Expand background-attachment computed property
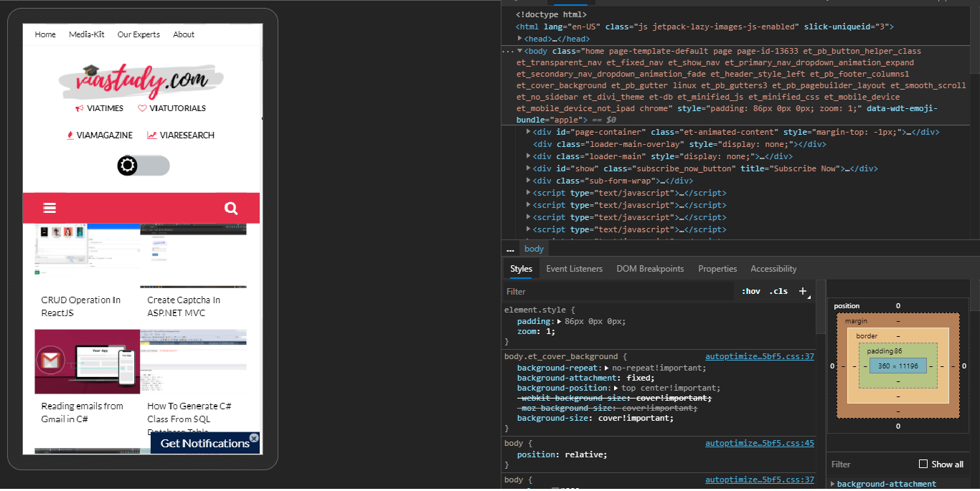Screen dimensions: 980x491 pyautogui.click(x=833, y=484)
